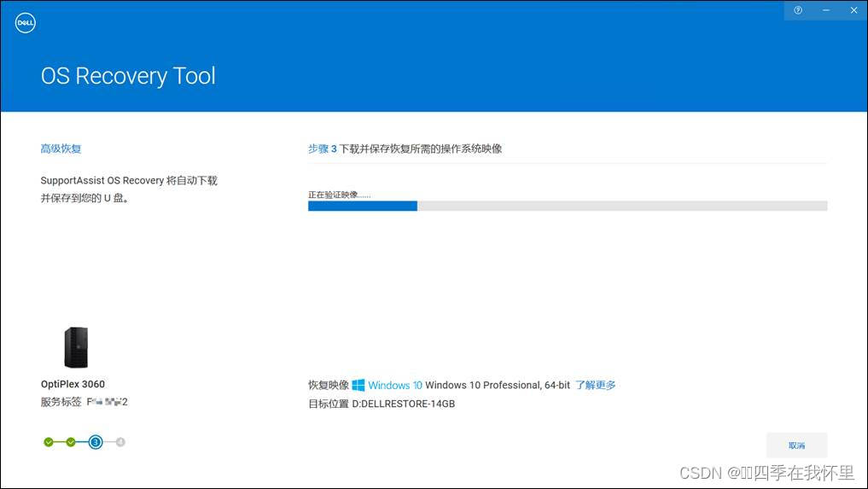This screenshot has height=489, width=868.
Task: Click the 步骤 3 step heading
Action: click(x=322, y=148)
